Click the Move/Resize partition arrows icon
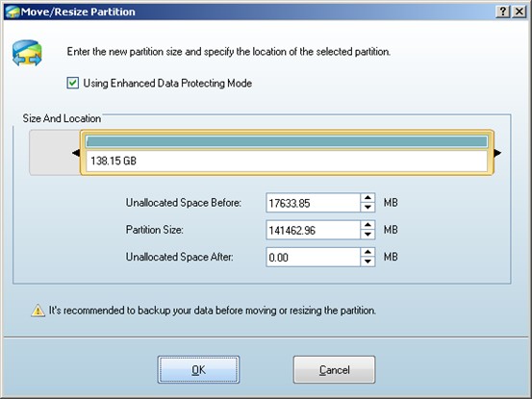The image size is (532, 399). (x=27, y=53)
